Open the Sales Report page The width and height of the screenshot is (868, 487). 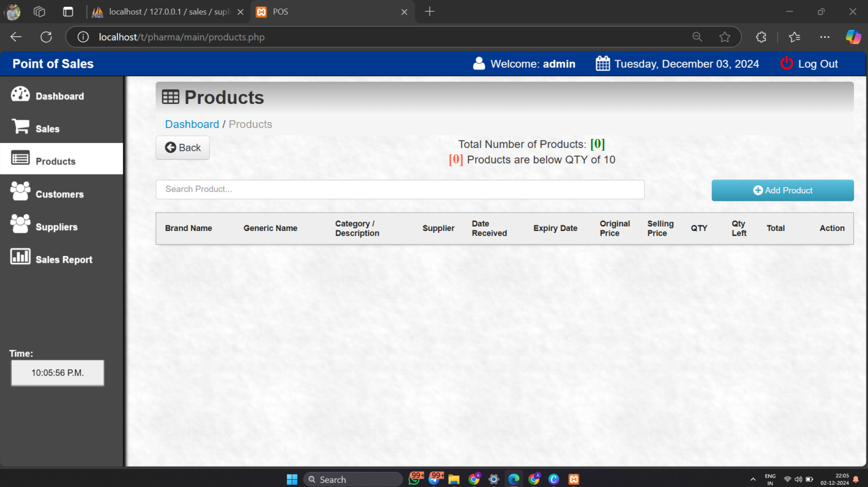pyautogui.click(x=63, y=260)
